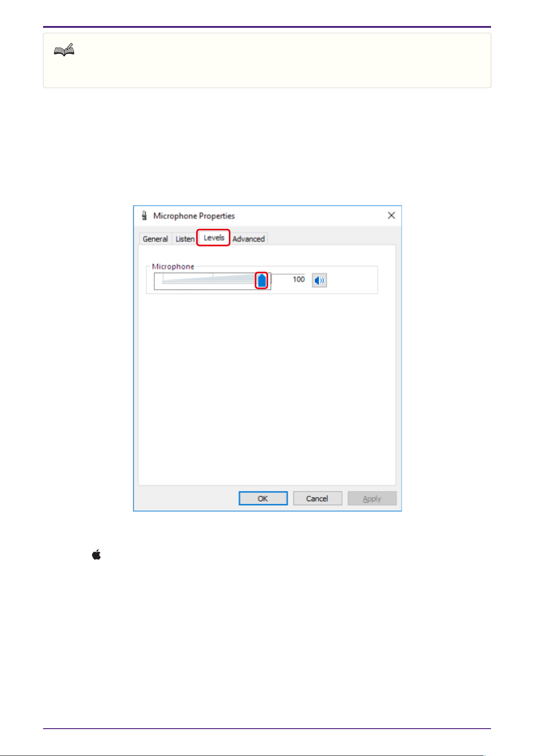Click the Microphone Properties title text
Screen dimensions: 535x756
coord(194,216)
